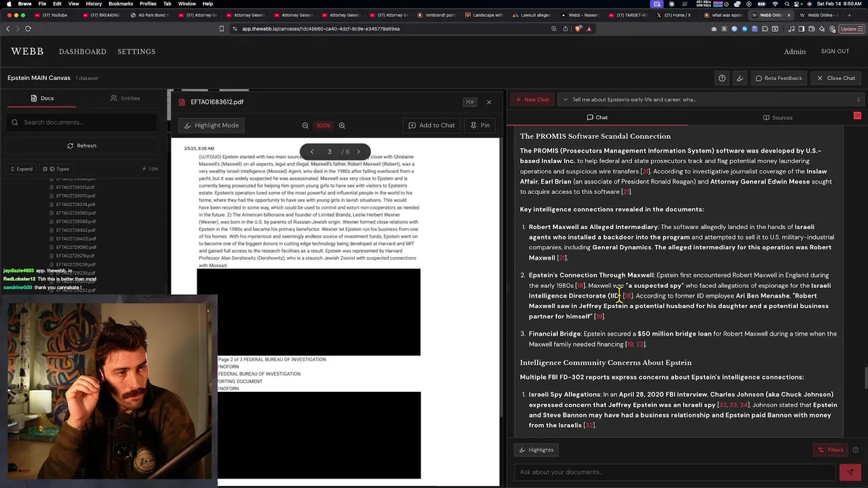
Task: Switch to the Sources tab
Action: (777, 117)
